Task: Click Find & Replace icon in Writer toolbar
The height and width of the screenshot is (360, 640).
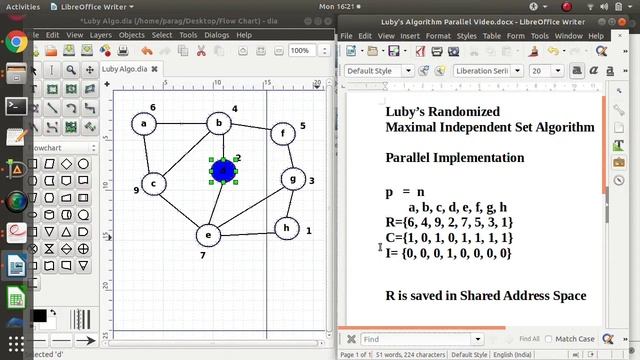Action: click(x=601, y=51)
